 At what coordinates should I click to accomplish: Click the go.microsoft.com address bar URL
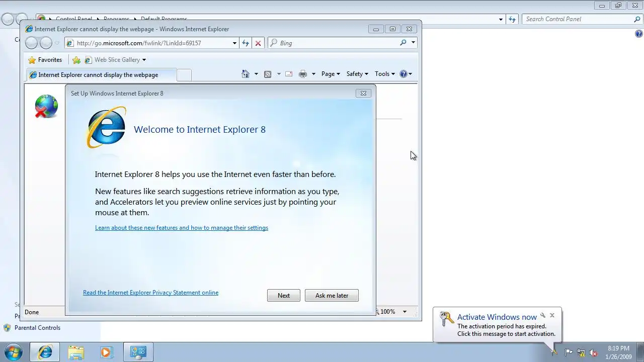click(x=139, y=43)
